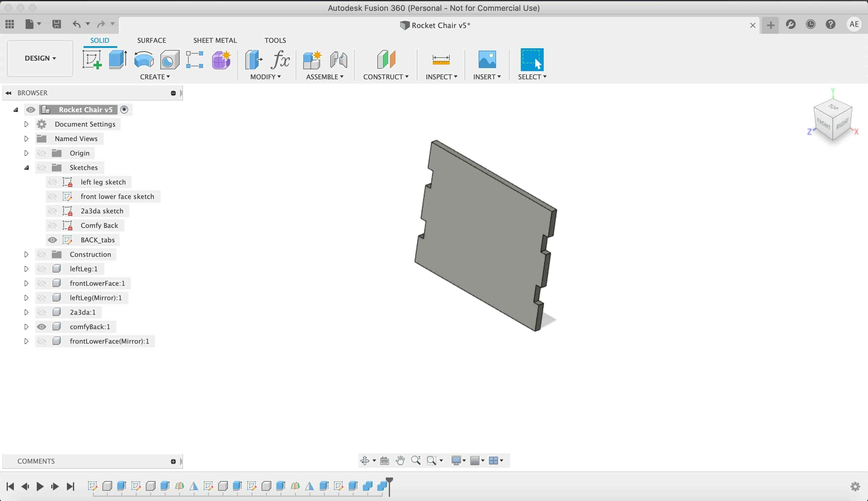Switch to the SURFACE tab
The image size is (868, 501).
click(152, 40)
